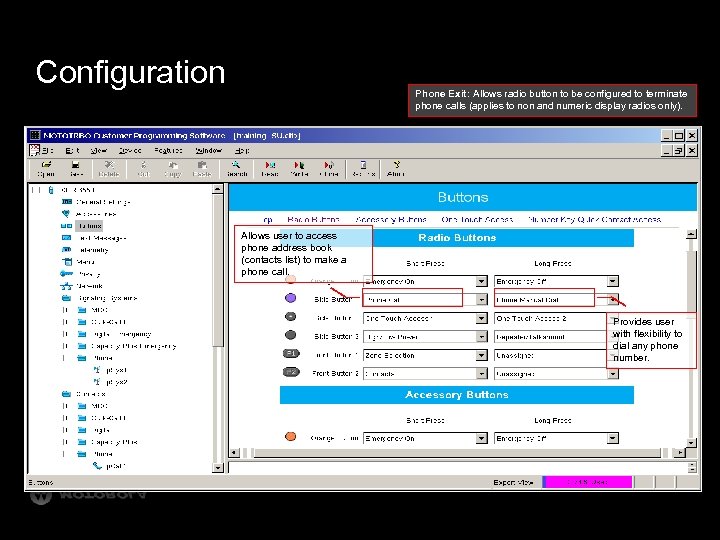Open the Window menu
The image size is (720, 540).
(208, 150)
